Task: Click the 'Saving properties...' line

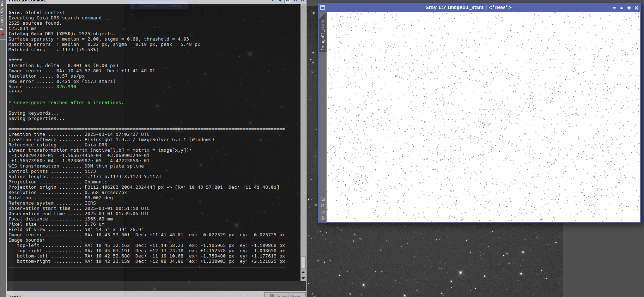Action: tap(36, 119)
